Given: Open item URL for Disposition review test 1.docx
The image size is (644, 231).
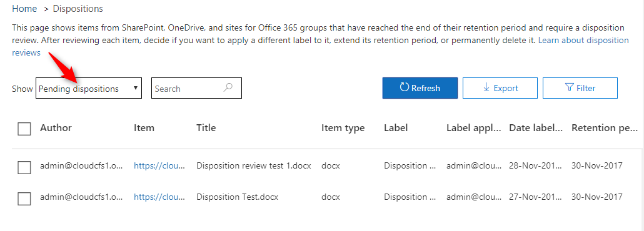Looking at the screenshot, I should point(159,166).
